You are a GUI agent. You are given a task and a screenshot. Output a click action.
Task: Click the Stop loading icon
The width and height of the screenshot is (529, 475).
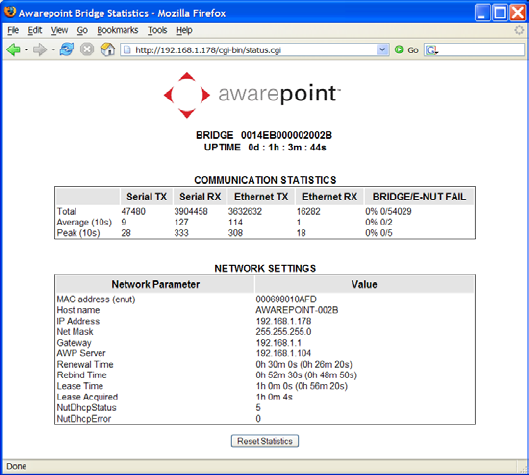pos(87,50)
